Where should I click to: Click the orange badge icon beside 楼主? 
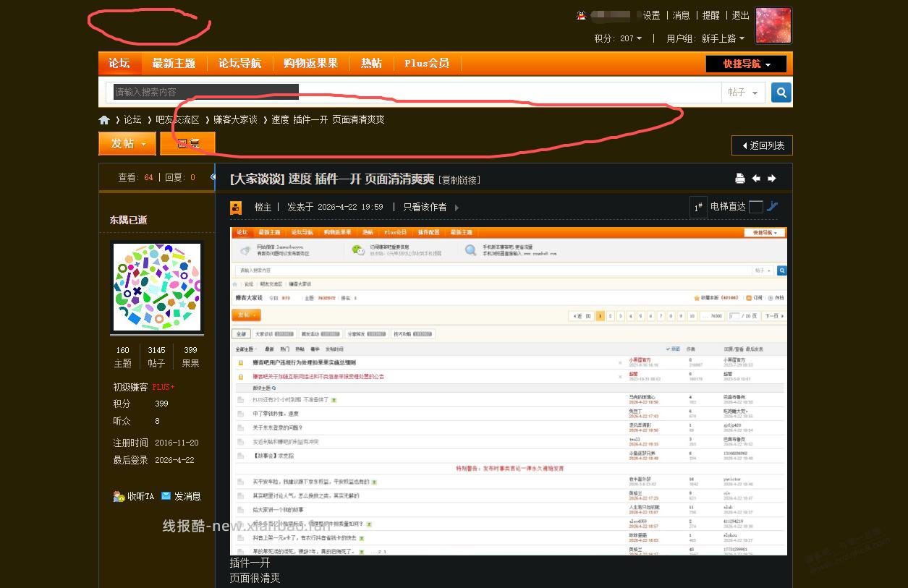click(236, 207)
